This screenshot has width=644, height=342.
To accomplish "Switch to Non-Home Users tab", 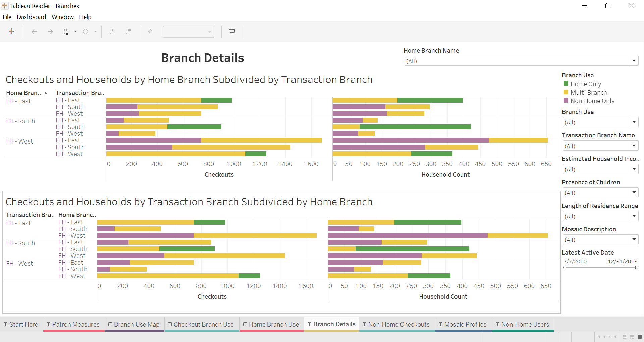I will (x=523, y=324).
